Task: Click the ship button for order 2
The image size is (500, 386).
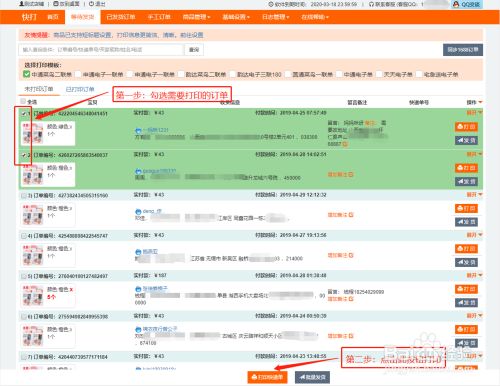Action: click(x=466, y=181)
